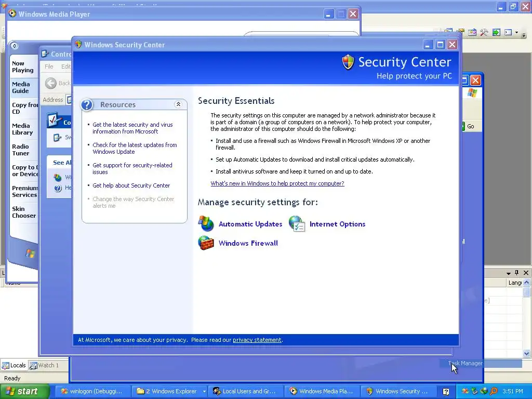This screenshot has width=532, height=399.
Task: Select Premium Services tab in Media Player
Action: [x=25, y=191]
